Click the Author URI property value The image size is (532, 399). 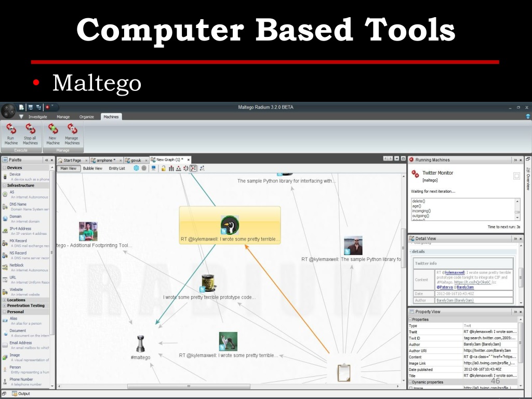[490, 351]
